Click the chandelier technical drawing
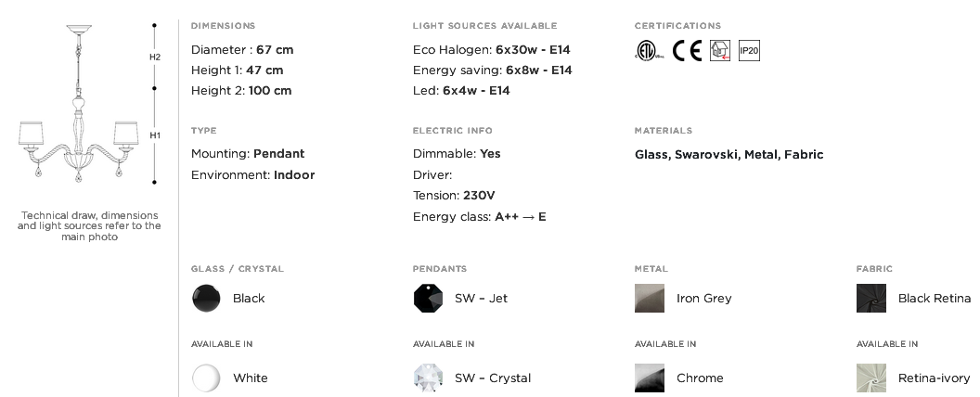 78,103
